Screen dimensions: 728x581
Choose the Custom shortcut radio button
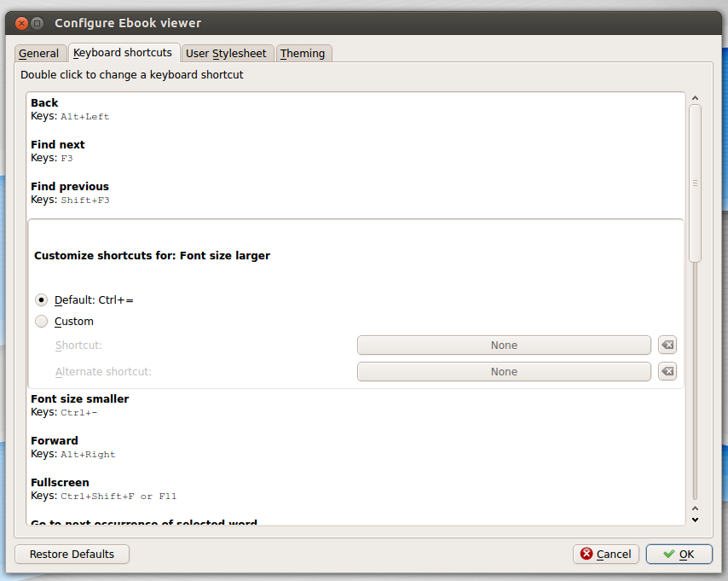pos(42,322)
